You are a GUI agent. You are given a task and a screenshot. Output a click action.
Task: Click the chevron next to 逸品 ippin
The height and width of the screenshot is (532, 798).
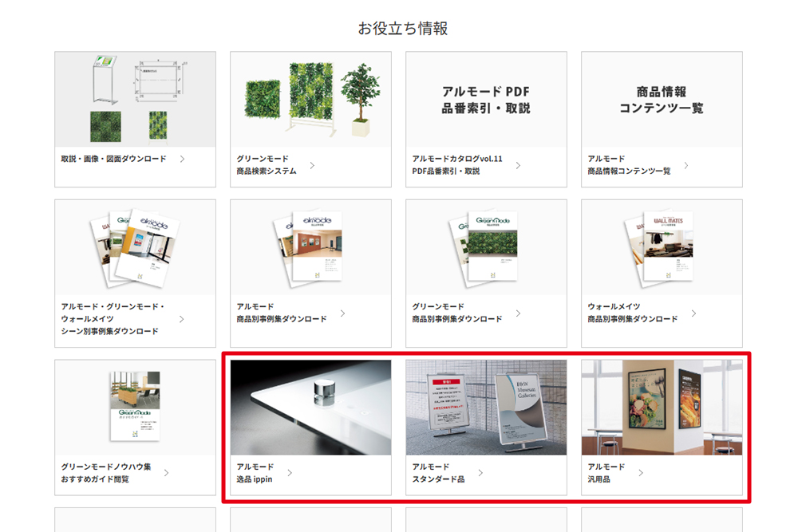tap(290, 473)
